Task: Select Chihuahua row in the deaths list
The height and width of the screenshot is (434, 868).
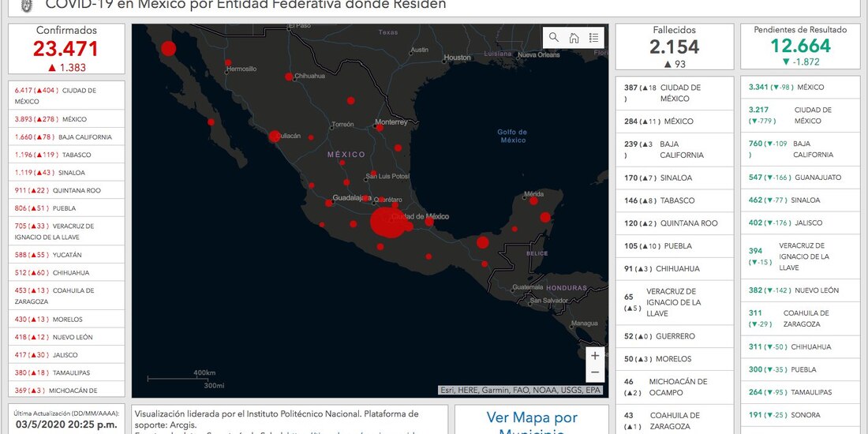Action: pos(674,268)
